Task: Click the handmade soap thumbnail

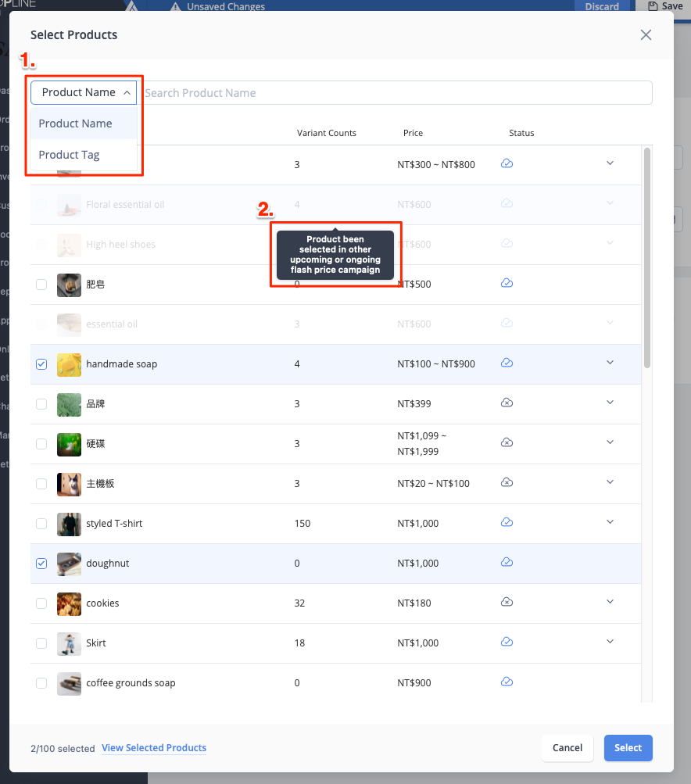Action: click(69, 365)
